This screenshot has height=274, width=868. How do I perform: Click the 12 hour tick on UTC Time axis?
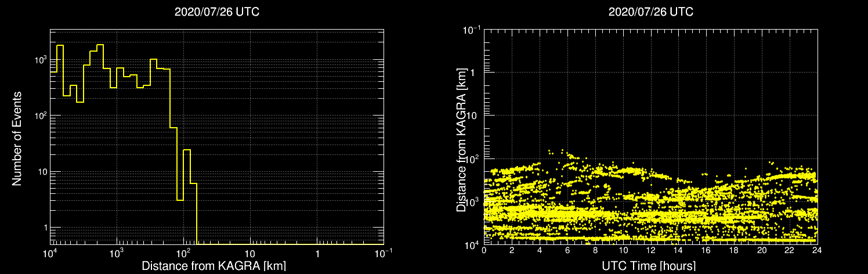(x=651, y=250)
